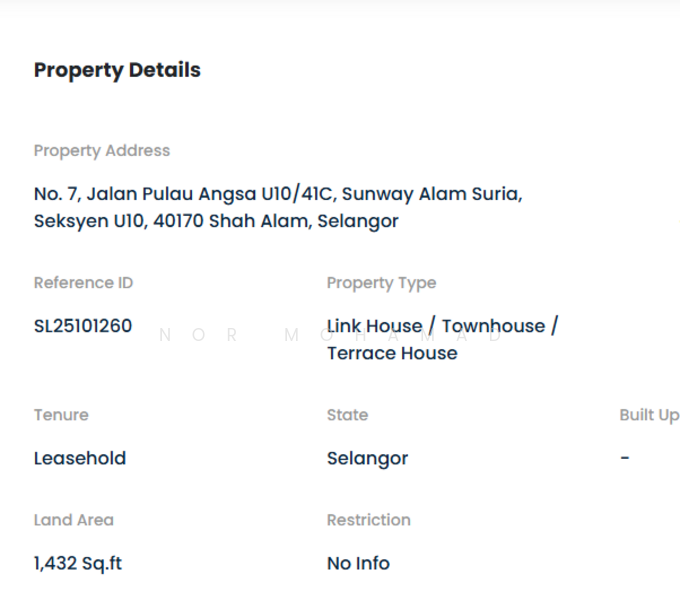Click the dash value under Built Up
Viewport: 680px width, 600px height.
[625, 458]
